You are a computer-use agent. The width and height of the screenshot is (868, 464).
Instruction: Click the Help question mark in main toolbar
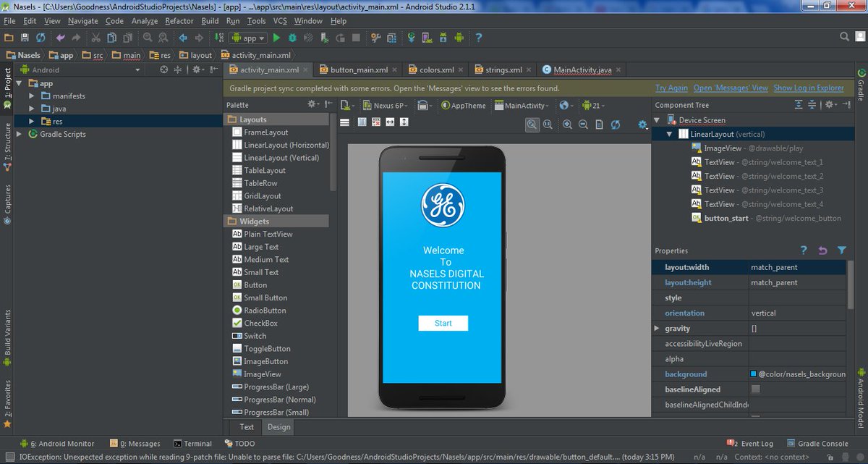[x=478, y=38]
